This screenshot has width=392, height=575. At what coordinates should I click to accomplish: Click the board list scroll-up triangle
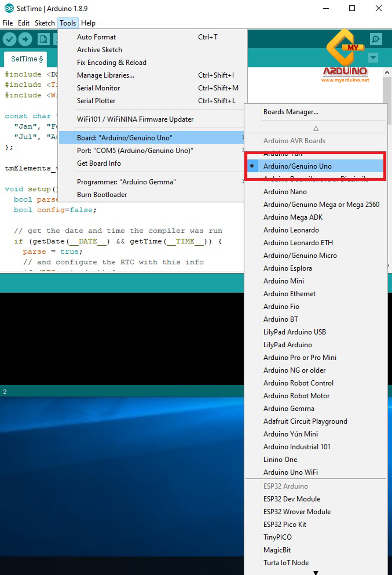[x=316, y=128]
